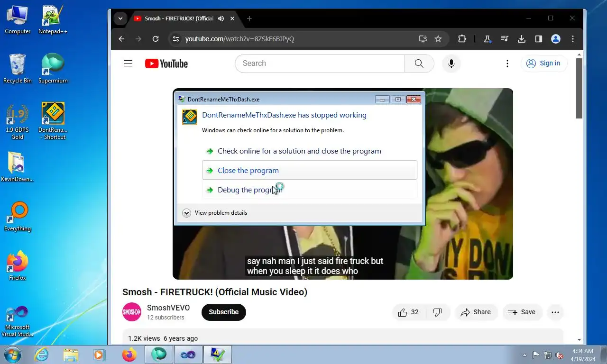607x364 pixels.
Task: Dislike the video
Action: pyautogui.click(x=438, y=312)
